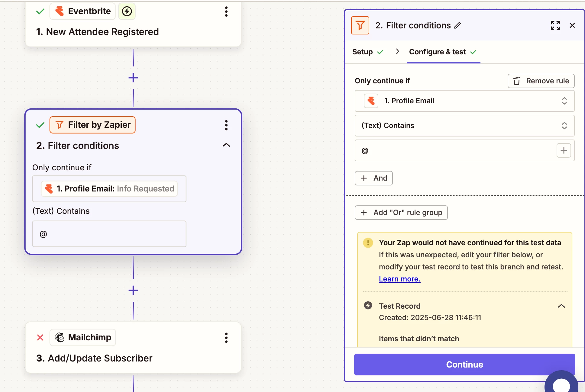The width and height of the screenshot is (585, 392).
Task: Click the Created: 2025-06-28 11:46:11 text
Action: tap(430, 318)
